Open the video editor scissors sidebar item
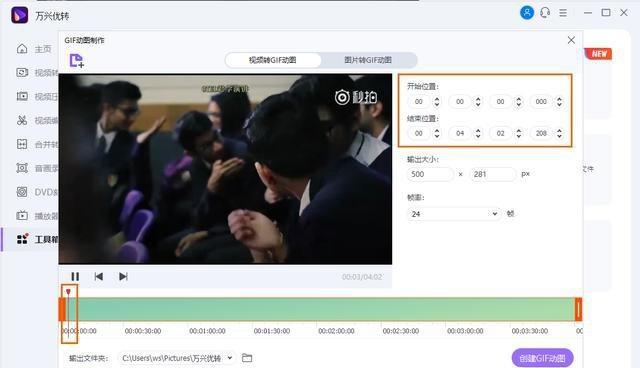The width and height of the screenshot is (640, 368). pyautogui.click(x=37, y=120)
